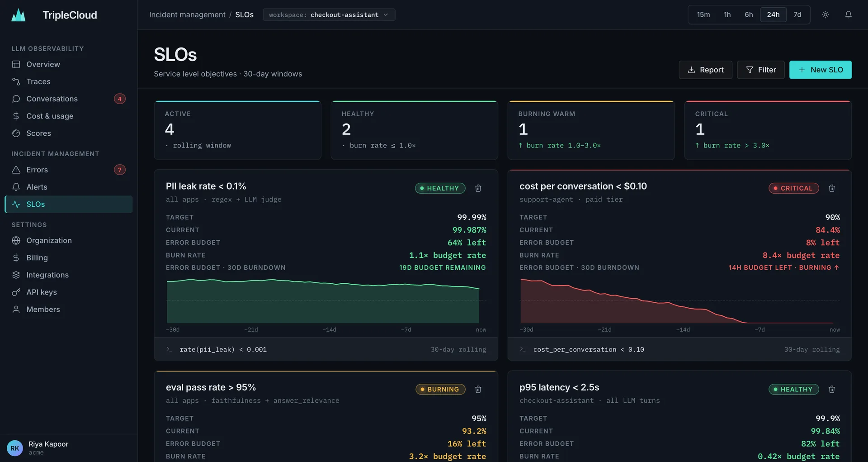Click the Active summary card

[238, 130]
